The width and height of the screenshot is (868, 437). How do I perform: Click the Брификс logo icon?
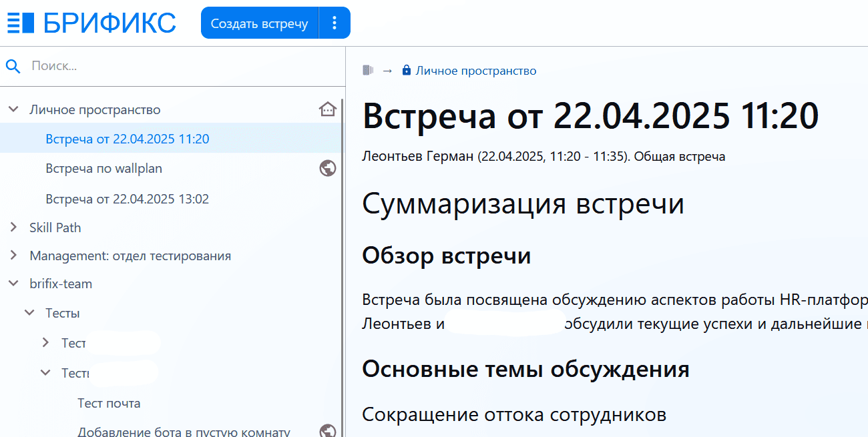click(20, 23)
